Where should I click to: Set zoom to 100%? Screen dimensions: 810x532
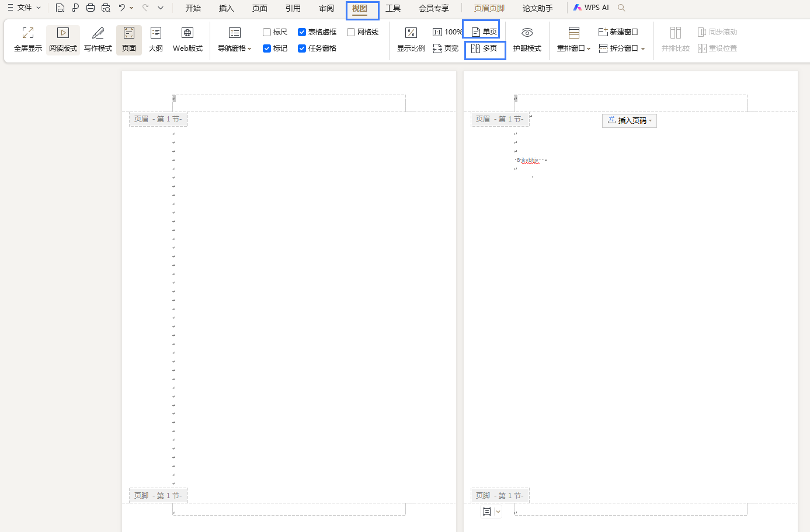click(x=447, y=32)
